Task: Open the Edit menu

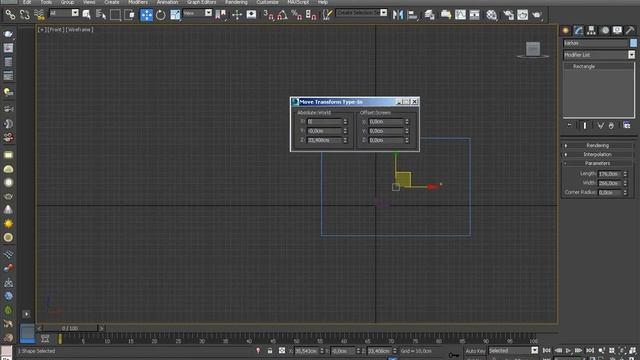Action: point(27,2)
